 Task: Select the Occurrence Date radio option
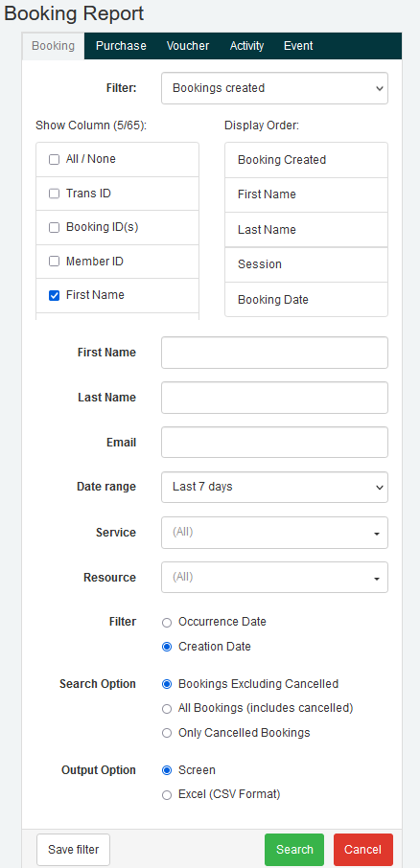[167, 623]
